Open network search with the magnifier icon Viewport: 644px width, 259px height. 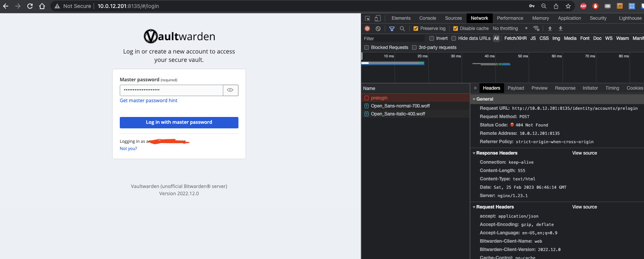click(403, 28)
